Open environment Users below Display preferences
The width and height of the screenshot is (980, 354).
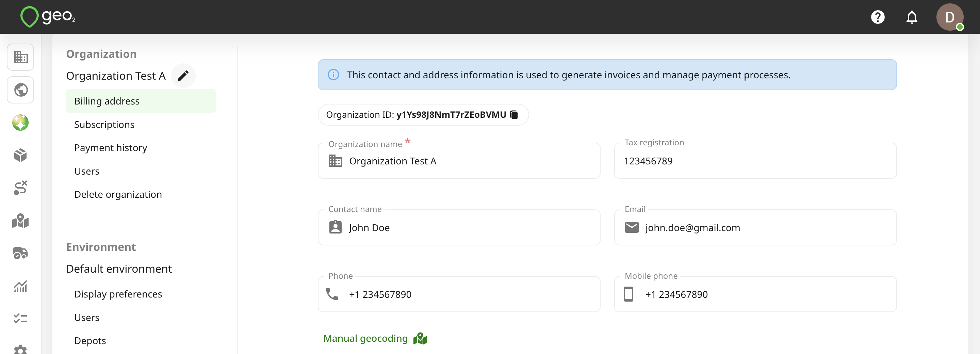click(87, 318)
